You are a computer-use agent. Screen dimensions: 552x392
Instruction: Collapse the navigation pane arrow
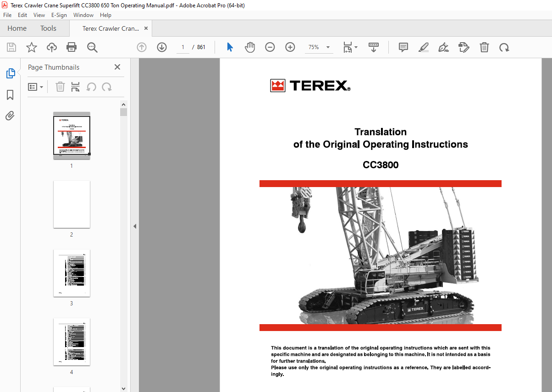pos(135,226)
